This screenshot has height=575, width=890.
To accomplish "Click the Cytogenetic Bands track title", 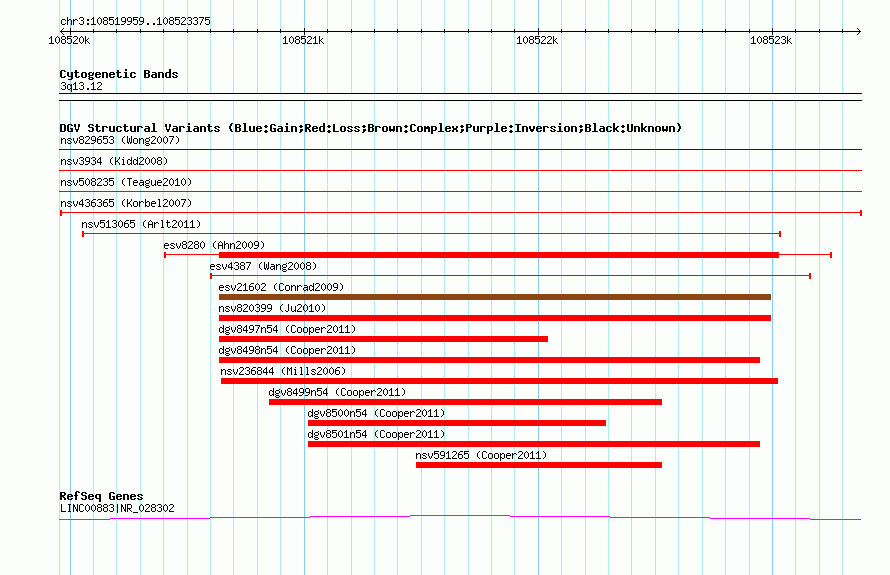I will (119, 74).
